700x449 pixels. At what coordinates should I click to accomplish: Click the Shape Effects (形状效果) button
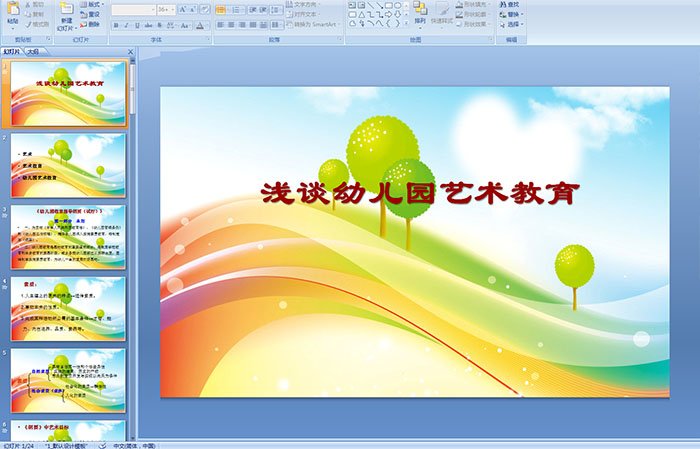point(472,24)
